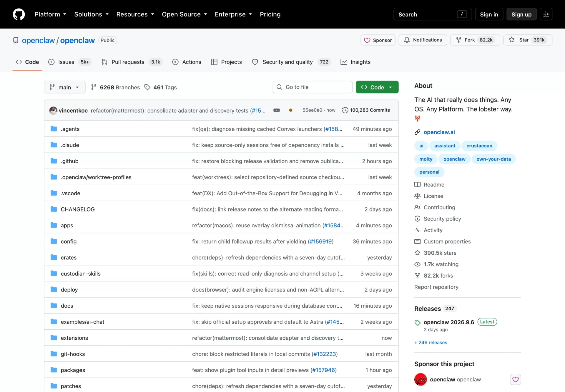Expand the latest commit message ellipsis

(277, 110)
